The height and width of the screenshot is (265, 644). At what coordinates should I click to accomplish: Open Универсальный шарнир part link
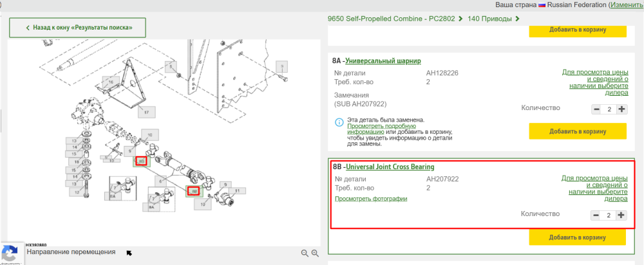[383, 61]
